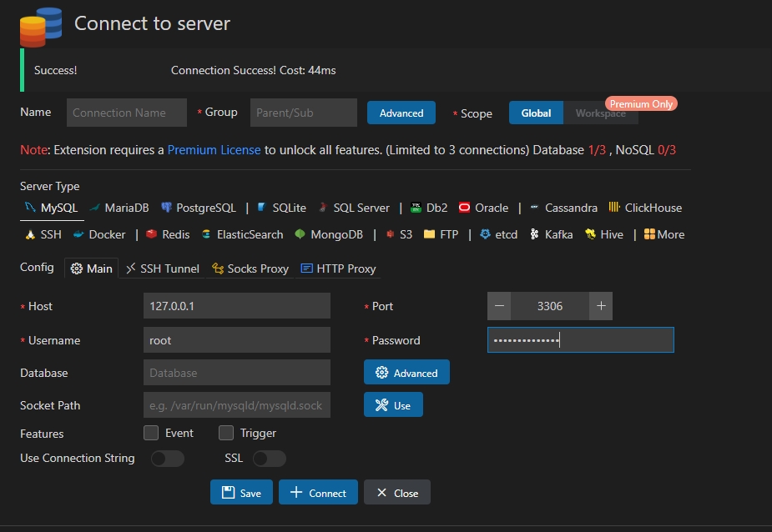Increase port with plus button
The image size is (772, 532).
tap(601, 306)
